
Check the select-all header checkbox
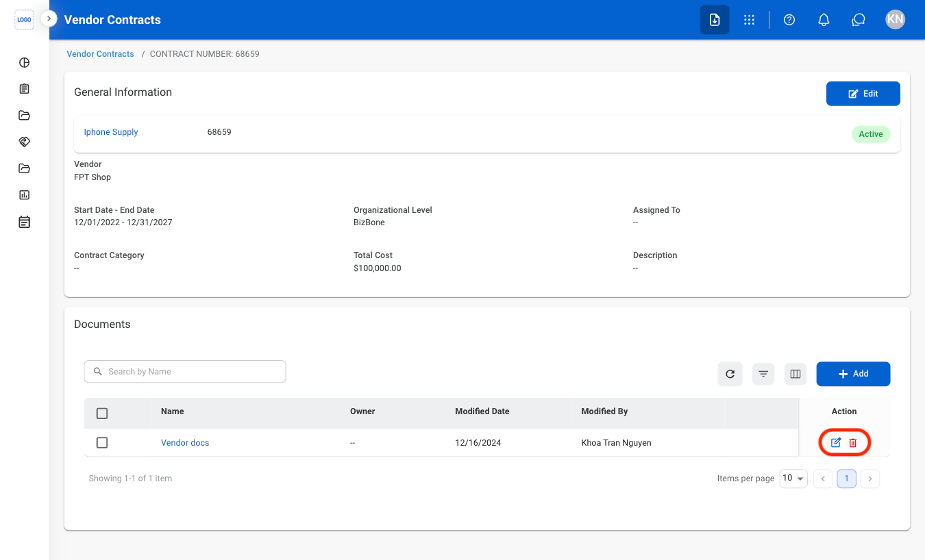click(102, 413)
